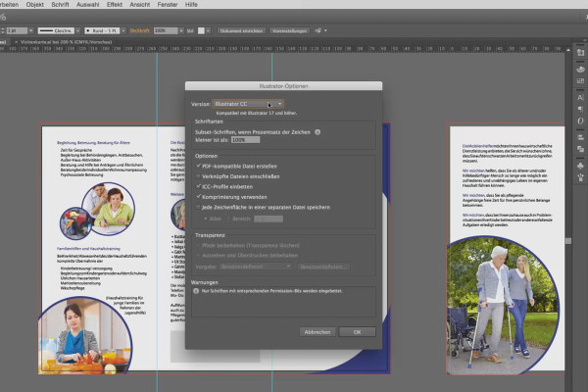Viewport: 588px width, 392px height.
Task: Click the OK button in Illustrator-Optionen
Action: (357, 332)
